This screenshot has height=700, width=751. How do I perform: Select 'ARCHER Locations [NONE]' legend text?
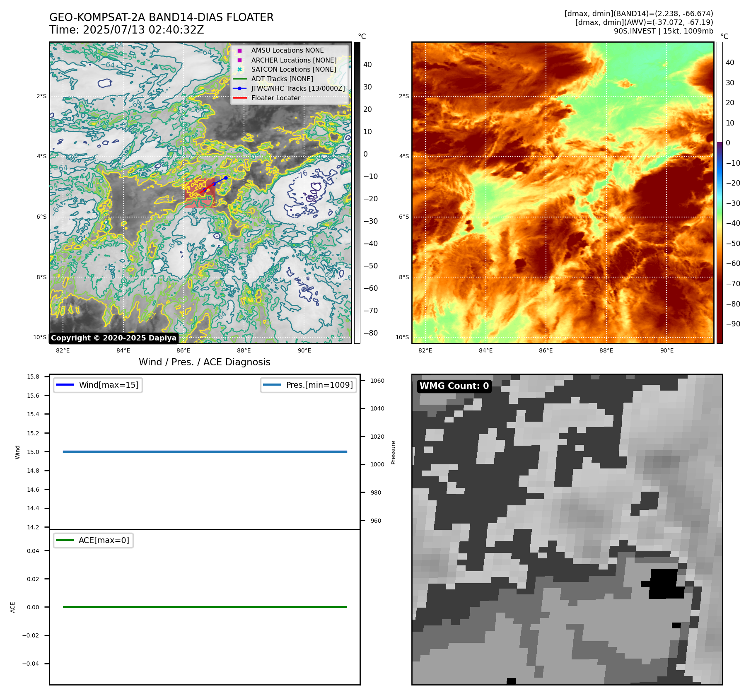294,60
